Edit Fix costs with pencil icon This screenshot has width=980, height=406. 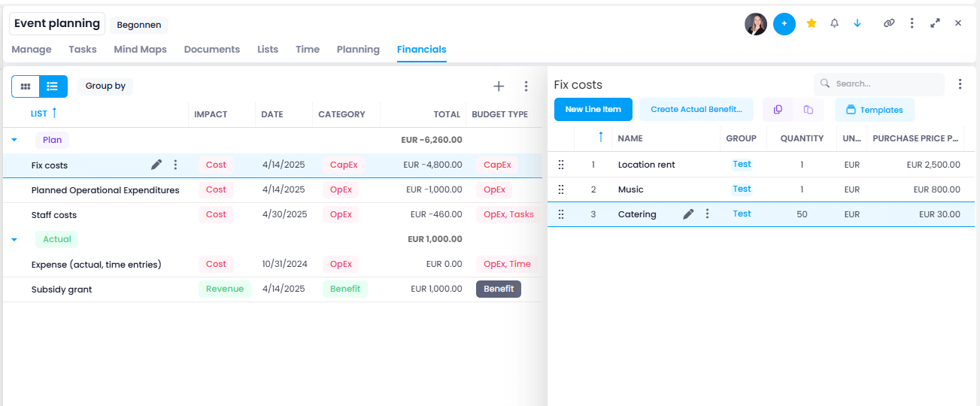pos(156,165)
